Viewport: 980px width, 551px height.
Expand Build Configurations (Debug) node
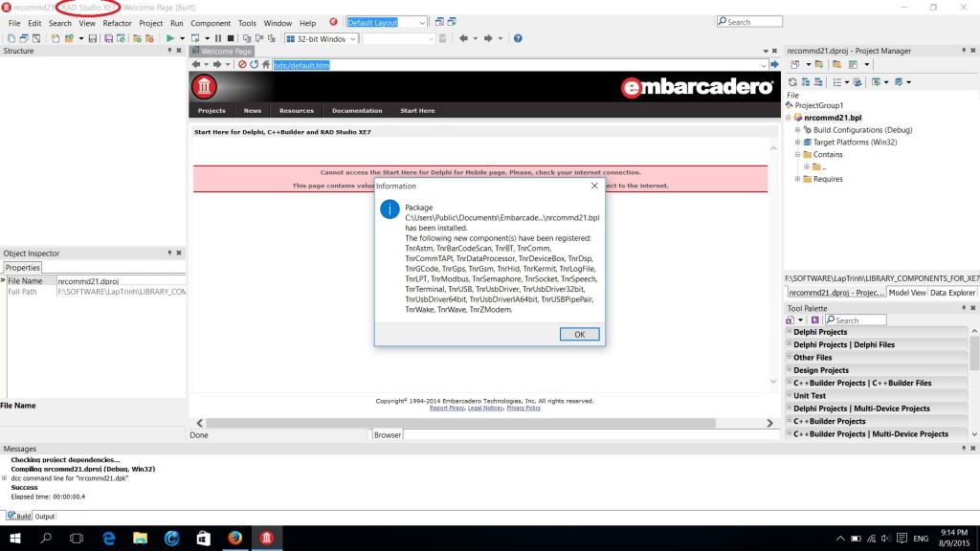point(797,130)
